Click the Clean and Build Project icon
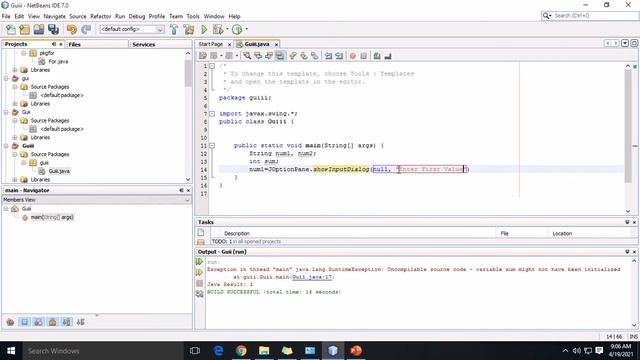Screen dimensions: 640x360 pos(189,29)
